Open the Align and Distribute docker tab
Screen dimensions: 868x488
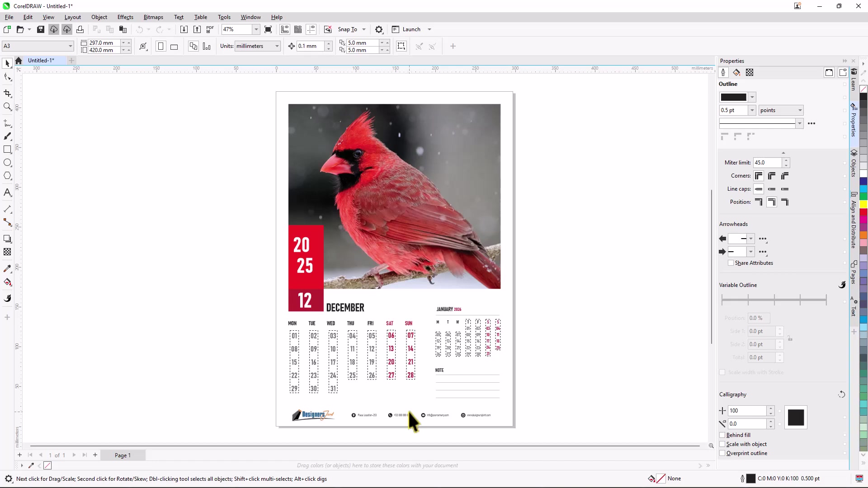854,221
